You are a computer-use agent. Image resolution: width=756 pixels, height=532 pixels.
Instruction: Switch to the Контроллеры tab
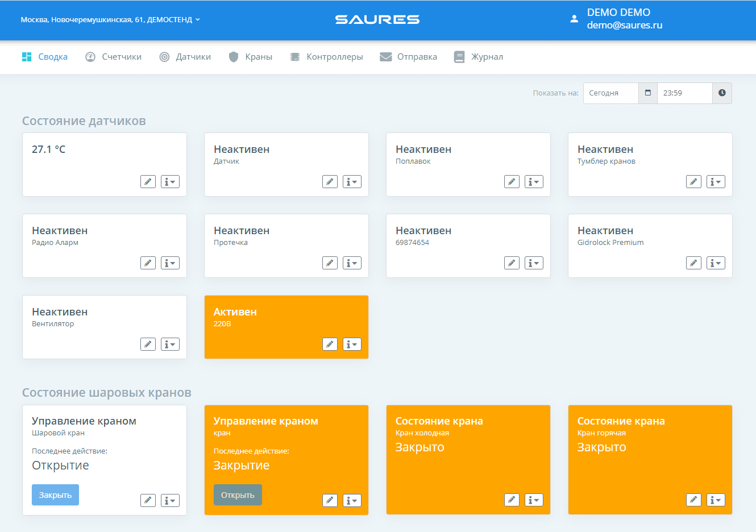coord(326,57)
